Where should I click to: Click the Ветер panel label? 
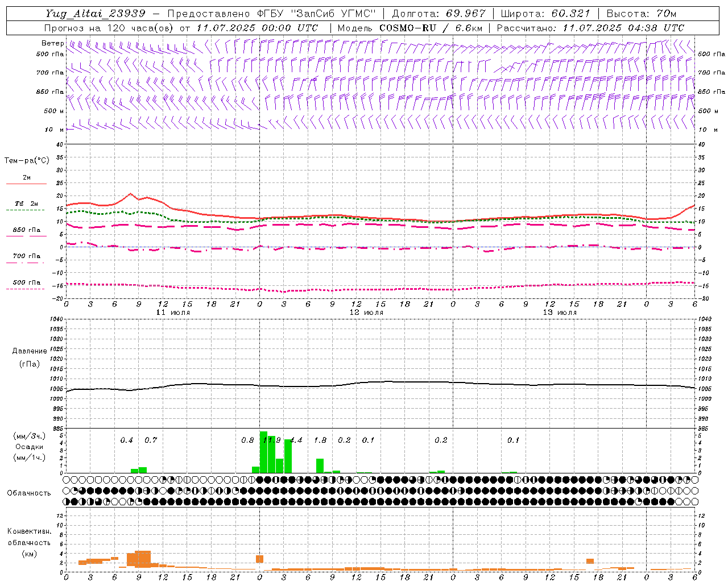[52, 43]
